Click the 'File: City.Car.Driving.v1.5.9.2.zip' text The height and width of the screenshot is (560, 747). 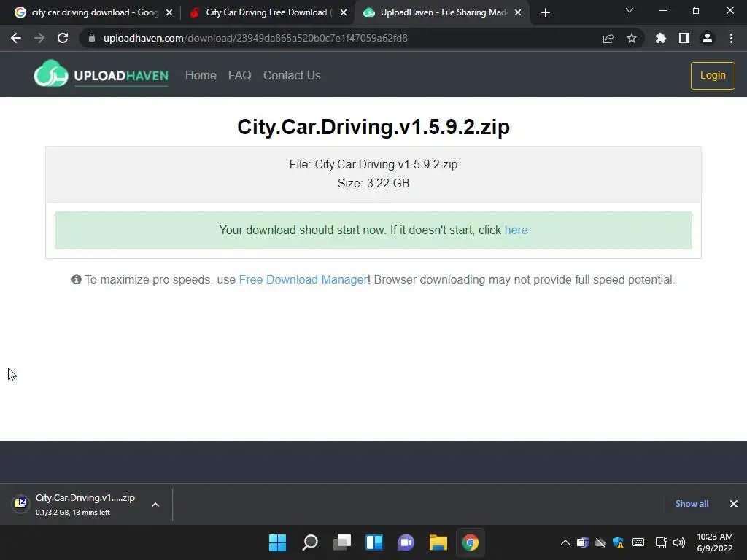coord(373,164)
